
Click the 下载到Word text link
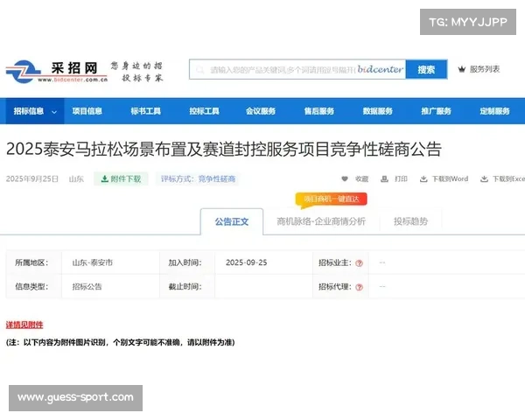click(450, 178)
